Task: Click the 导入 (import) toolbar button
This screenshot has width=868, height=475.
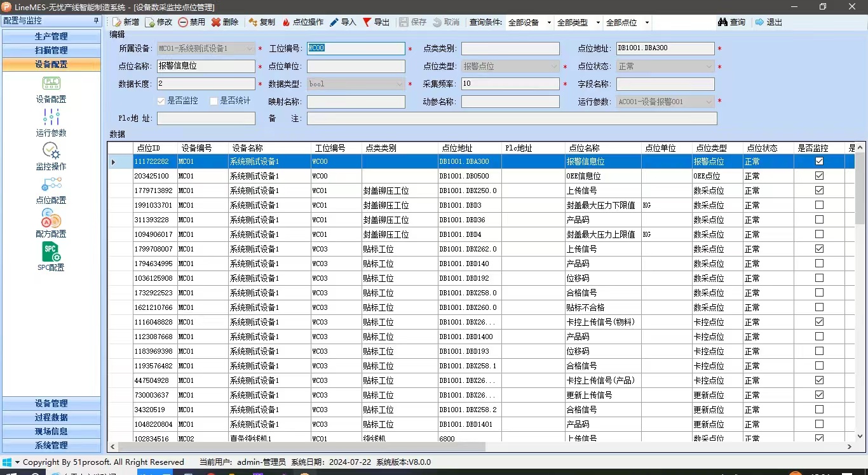Action: point(343,22)
